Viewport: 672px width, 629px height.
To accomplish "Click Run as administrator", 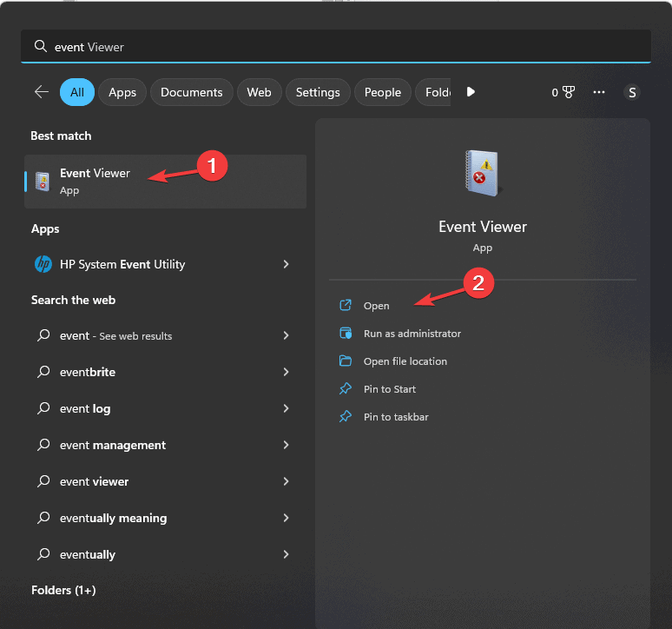I will (412, 334).
